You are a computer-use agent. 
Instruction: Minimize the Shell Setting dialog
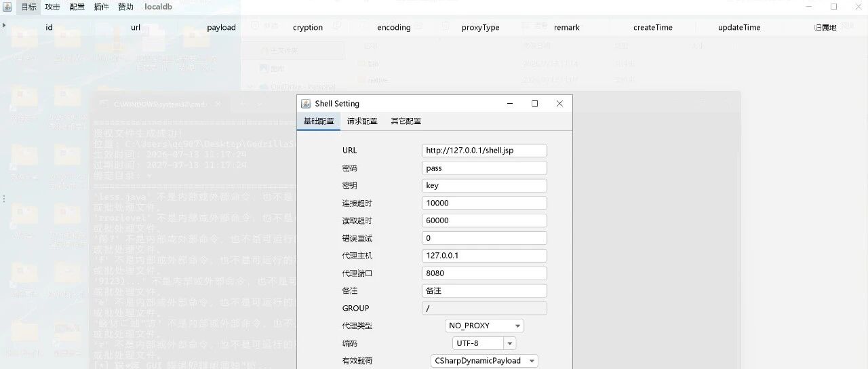(x=511, y=104)
